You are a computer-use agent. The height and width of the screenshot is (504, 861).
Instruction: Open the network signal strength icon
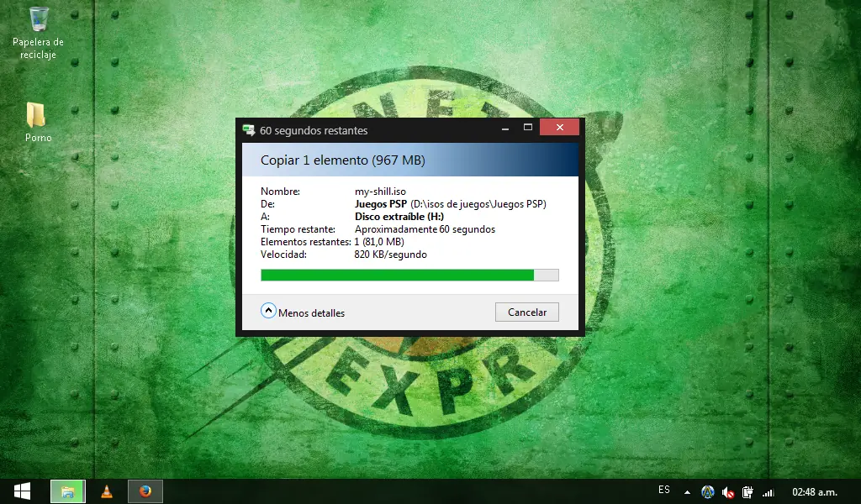point(769,492)
